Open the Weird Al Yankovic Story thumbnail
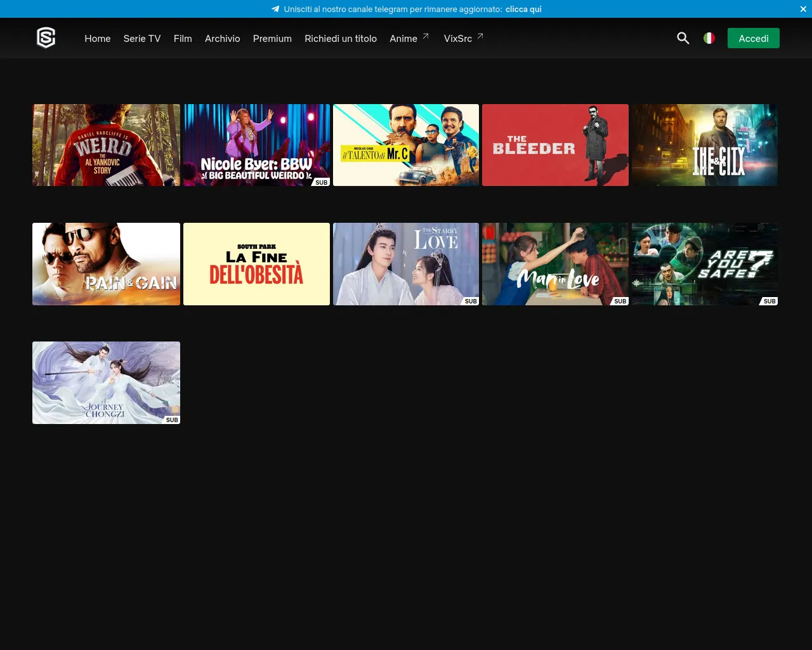The image size is (812, 650). [106, 145]
